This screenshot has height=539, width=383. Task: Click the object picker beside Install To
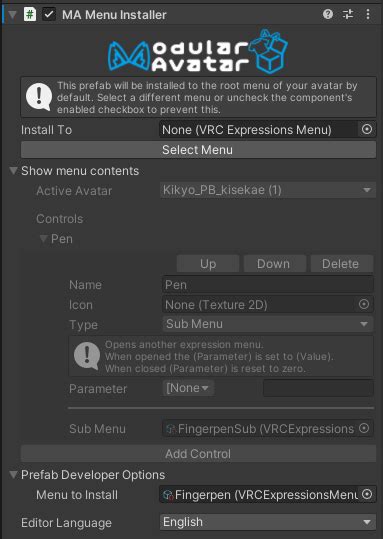click(x=367, y=129)
